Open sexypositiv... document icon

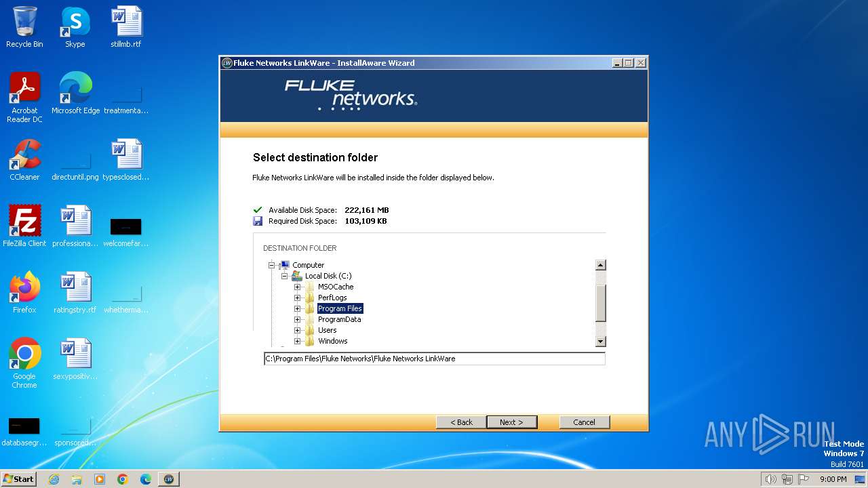coord(75,359)
